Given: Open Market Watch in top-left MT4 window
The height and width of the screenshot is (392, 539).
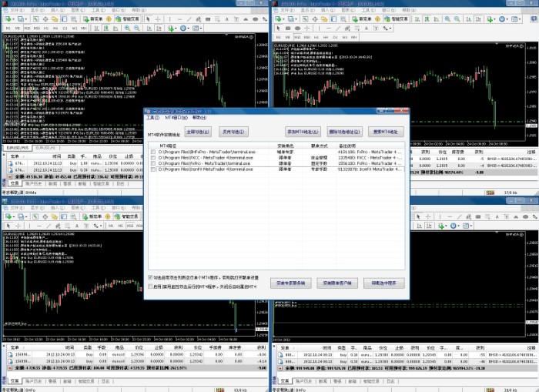Looking at the screenshot, I should point(35,19).
